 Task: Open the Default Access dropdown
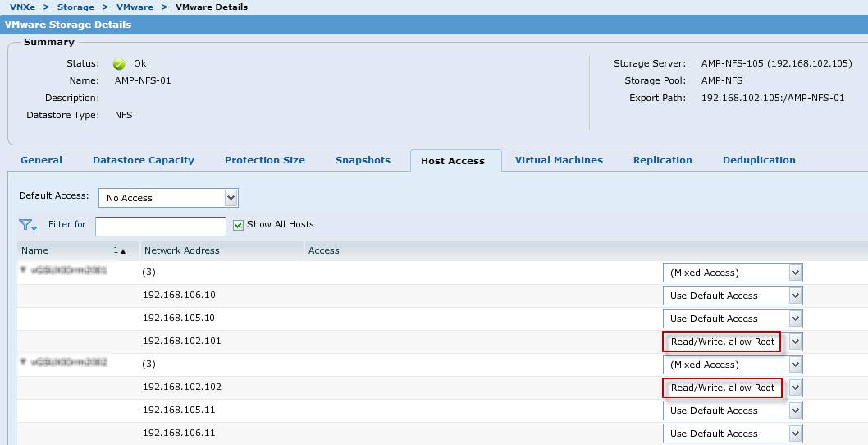point(231,198)
